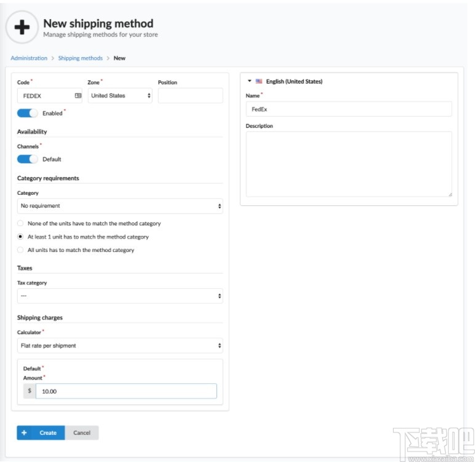The height and width of the screenshot is (462, 476).
Task: Go to Administration breadcrumb link
Action: tap(29, 58)
